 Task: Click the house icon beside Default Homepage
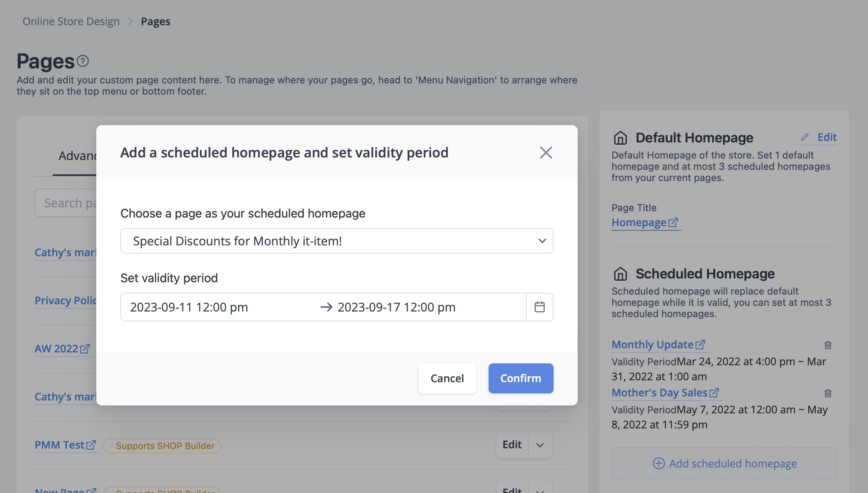[x=620, y=138]
